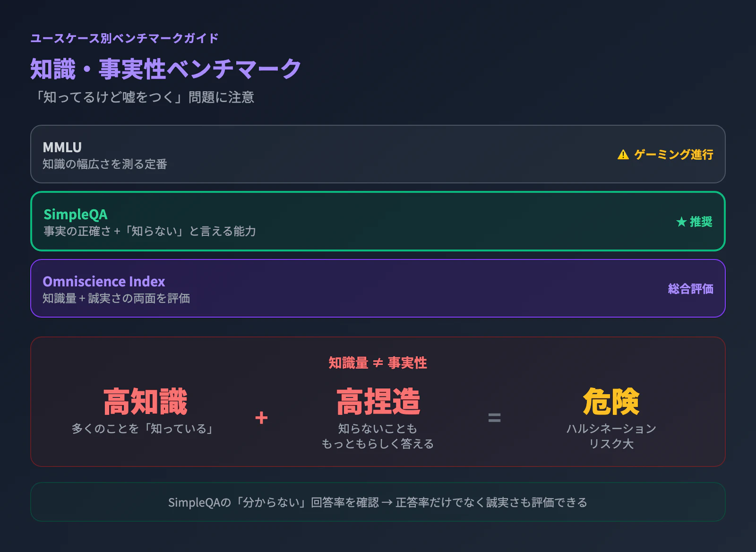The width and height of the screenshot is (756, 552).
Task: Open the Omniscience Index card
Action: click(378, 288)
